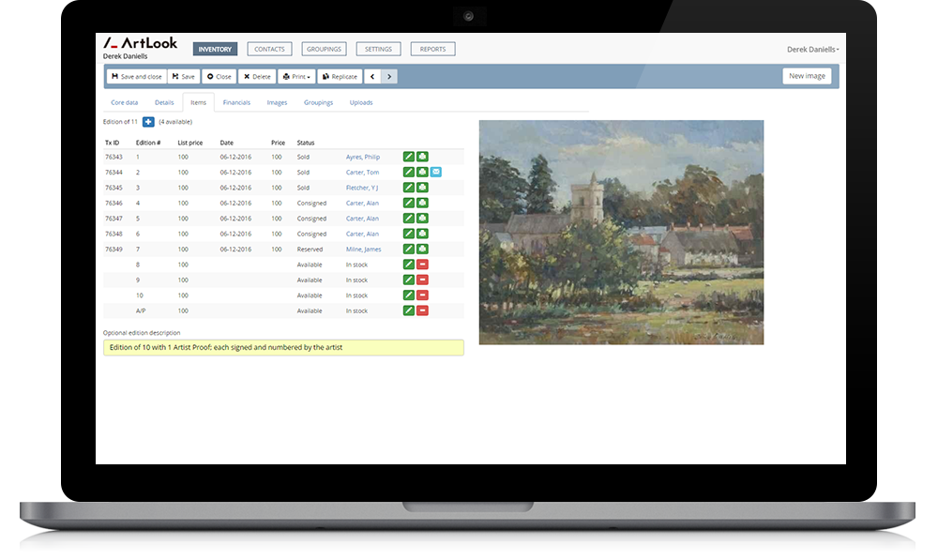Open the Ayres, Philip contact link

click(x=362, y=158)
